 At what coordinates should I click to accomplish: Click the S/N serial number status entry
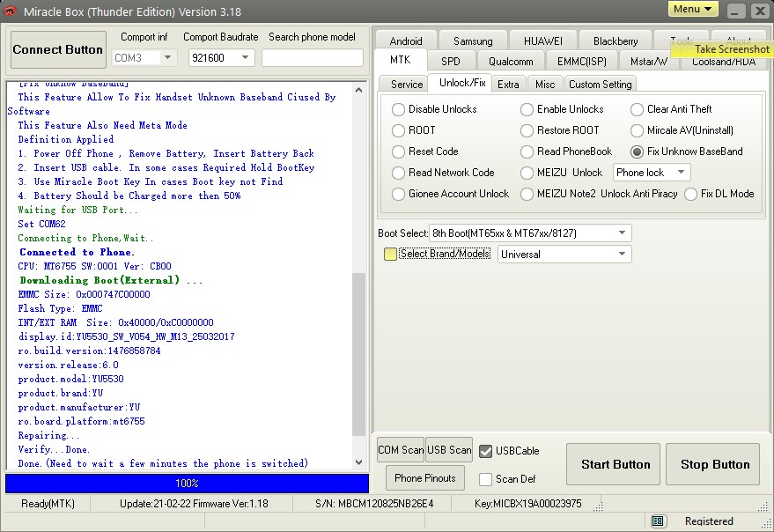tap(374, 504)
